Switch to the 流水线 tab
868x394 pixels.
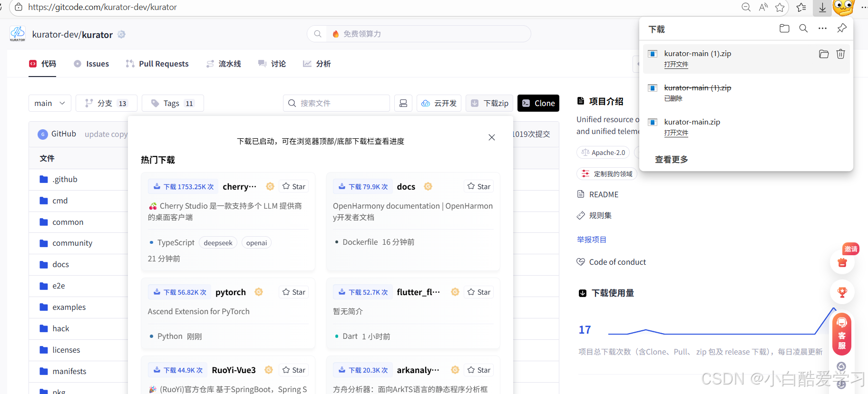coord(224,64)
